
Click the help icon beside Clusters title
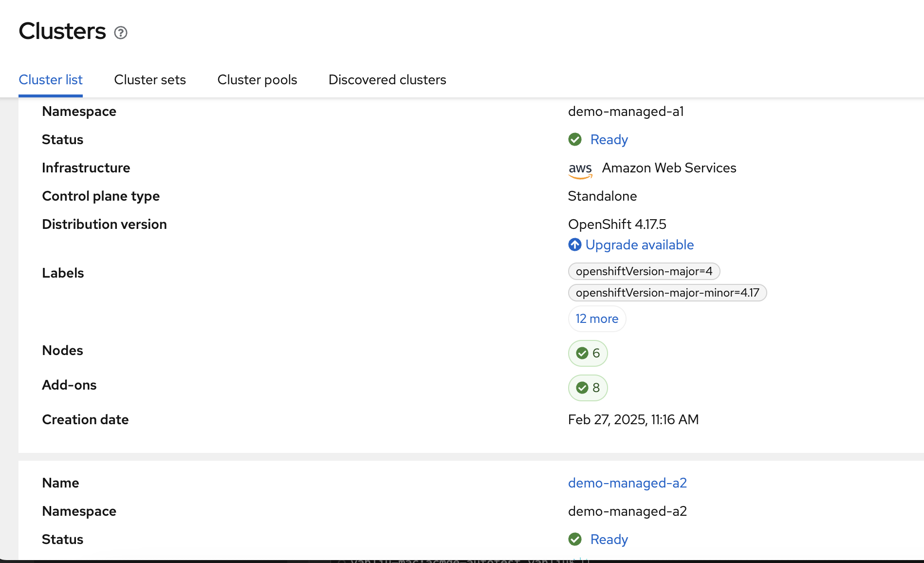click(121, 33)
